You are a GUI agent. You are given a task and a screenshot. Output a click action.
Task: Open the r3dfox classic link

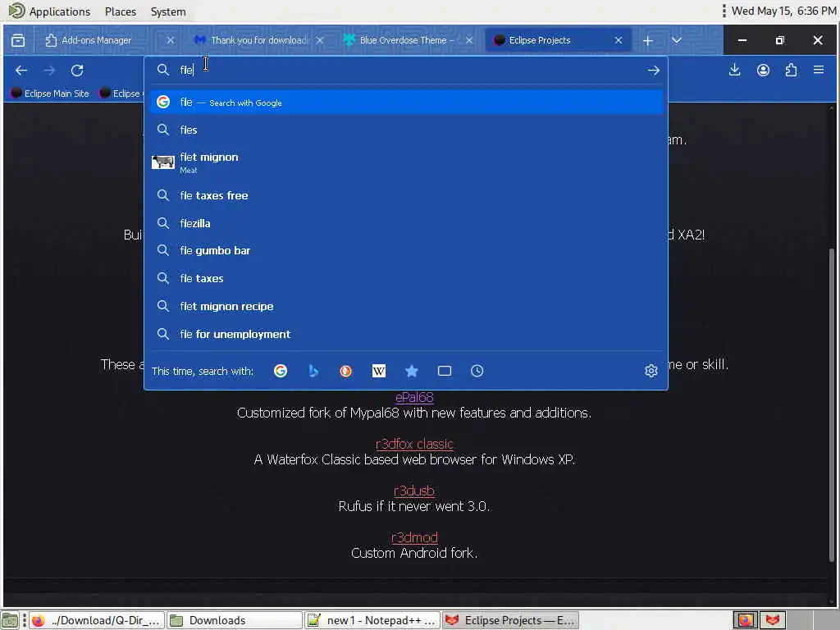414,444
